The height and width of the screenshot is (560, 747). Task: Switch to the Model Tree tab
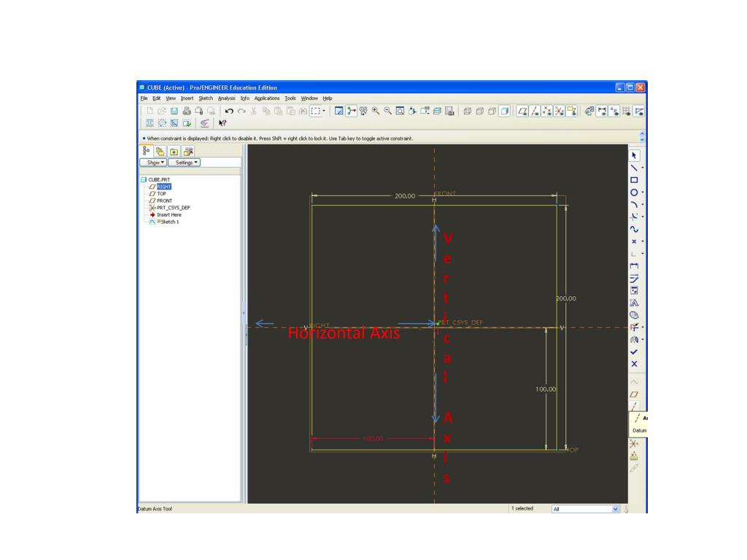click(146, 151)
